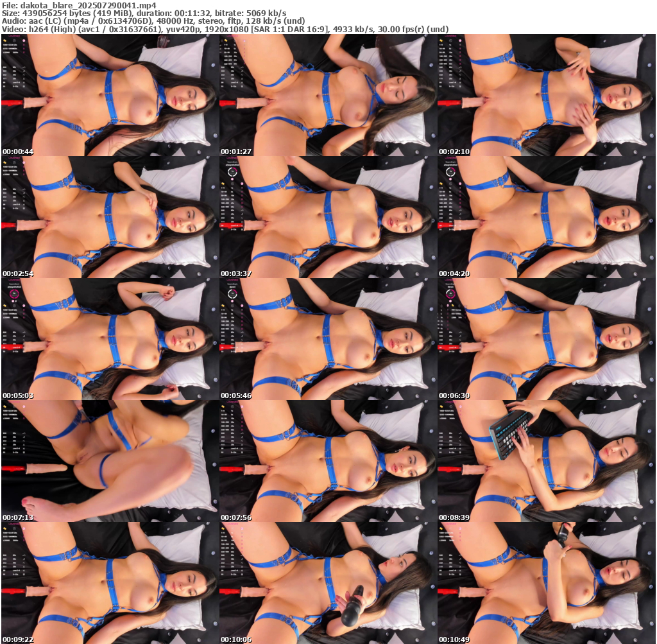Click the 00:07:13 timestamp label
This screenshot has width=657, height=644.
pos(18,518)
